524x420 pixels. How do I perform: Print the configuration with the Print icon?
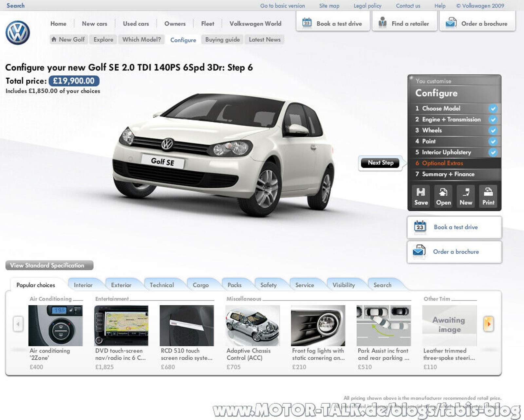click(x=488, y=196)
